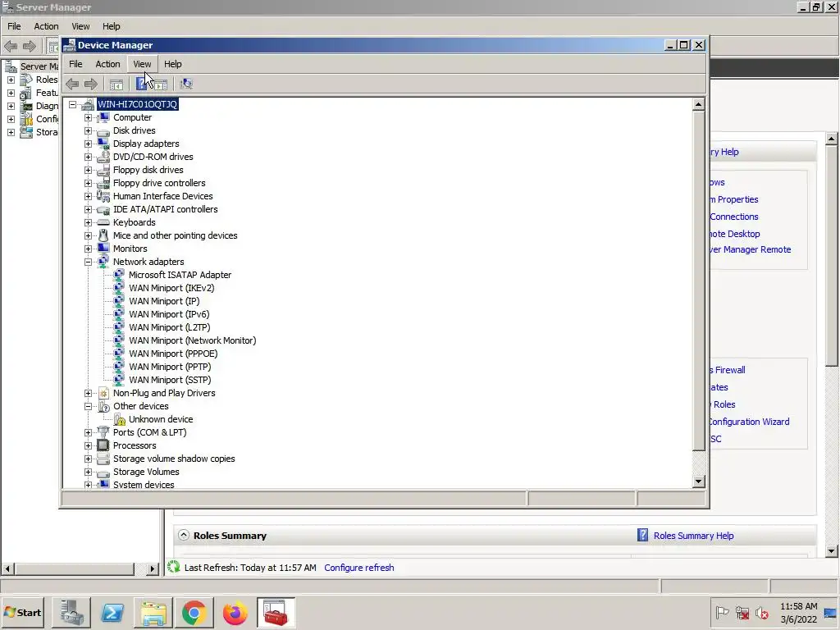The width and height of the screenshot is (840, 630).
Task: Collapse the Roles Summary section chevron
Action: 184,535
